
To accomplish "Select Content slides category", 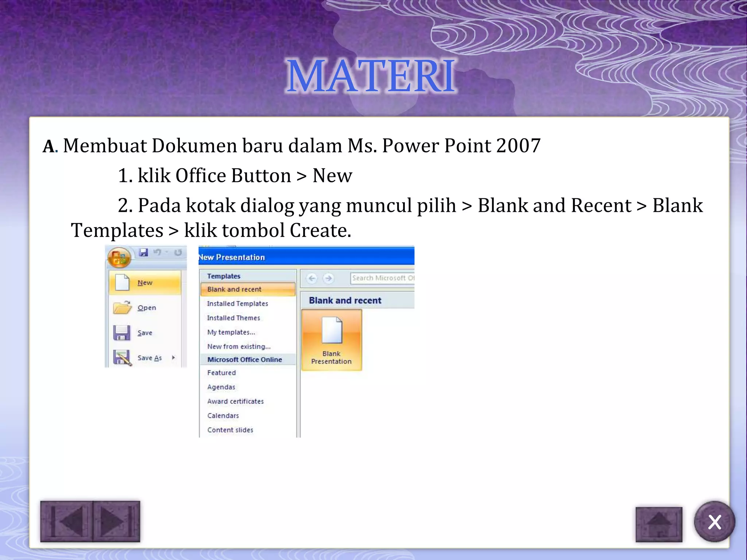I will point(230,430).
